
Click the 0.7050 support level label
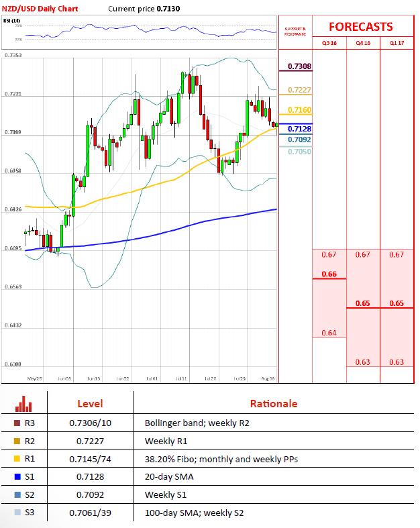pos(299,152)
